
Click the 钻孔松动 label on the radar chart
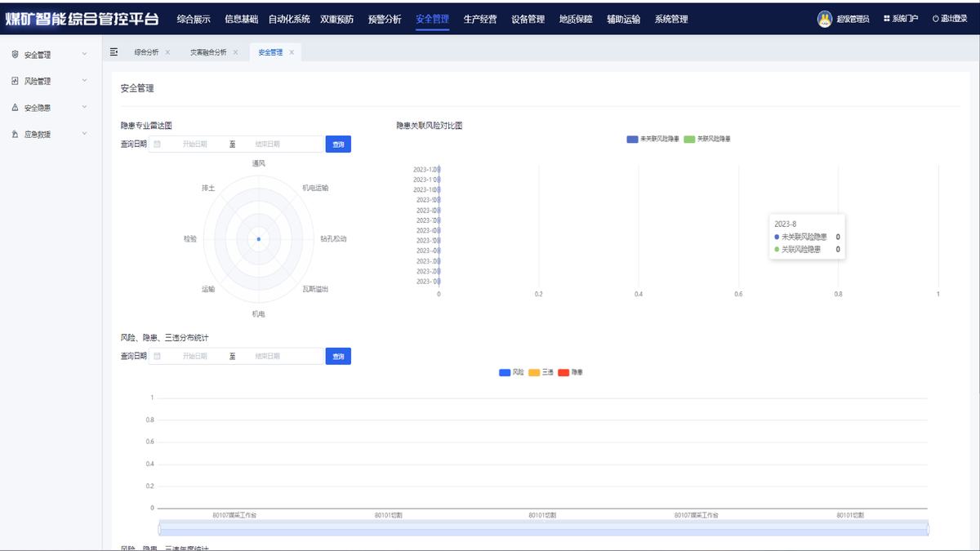333,239
